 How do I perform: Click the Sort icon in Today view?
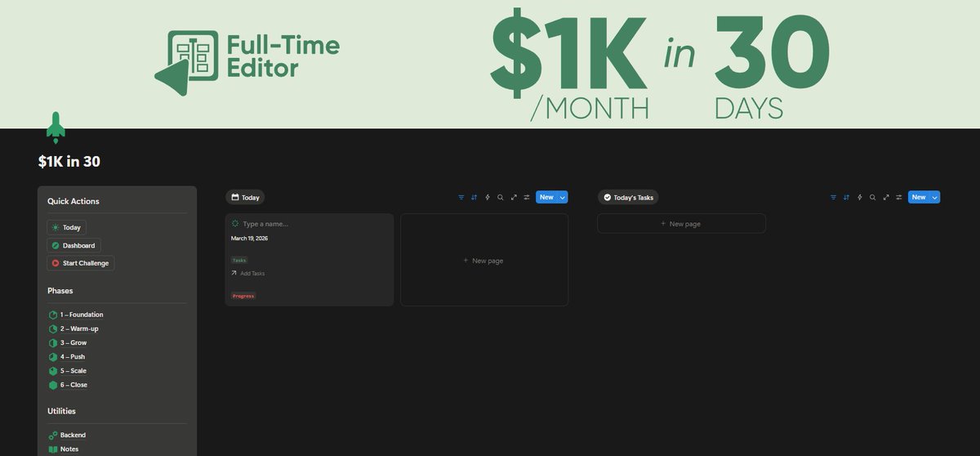[x=474, y=197]
